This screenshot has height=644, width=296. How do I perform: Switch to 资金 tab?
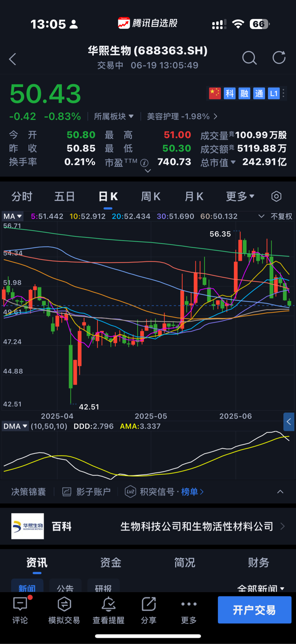(111, 563)
